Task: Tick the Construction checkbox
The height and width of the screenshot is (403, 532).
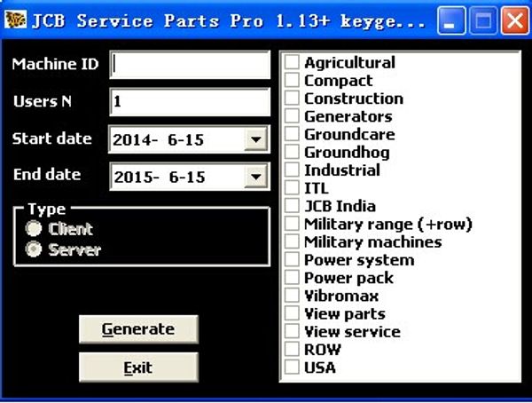Action: tap(292, 99)
